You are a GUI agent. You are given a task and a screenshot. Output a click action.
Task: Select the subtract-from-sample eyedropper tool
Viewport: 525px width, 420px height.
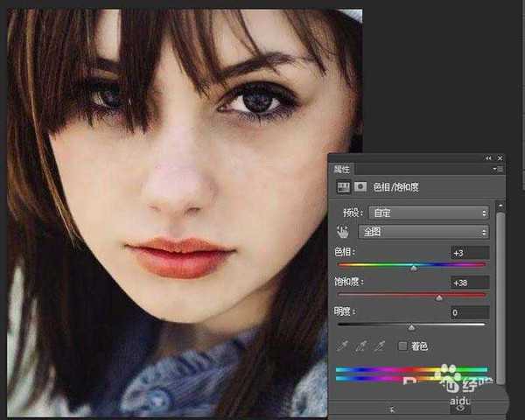[x=380, y=346]
